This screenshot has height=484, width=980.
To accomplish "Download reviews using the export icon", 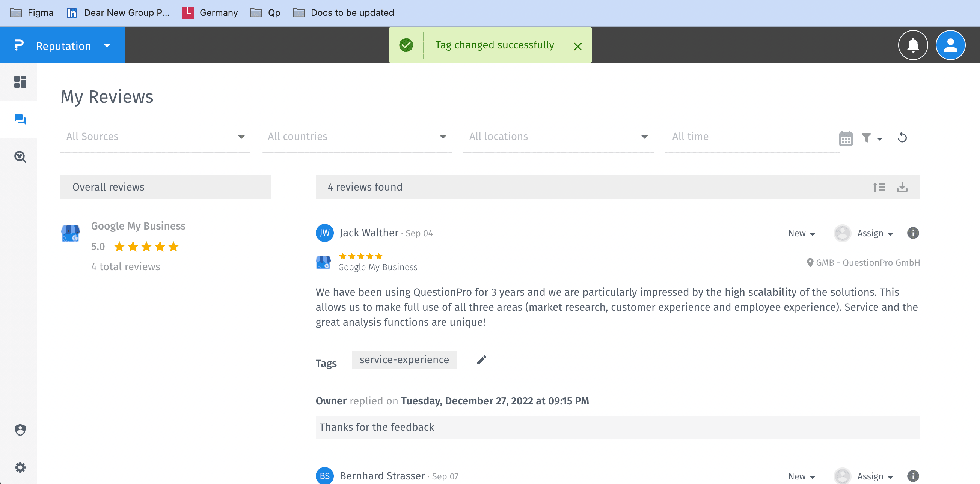I will click(x=902, y=187).
